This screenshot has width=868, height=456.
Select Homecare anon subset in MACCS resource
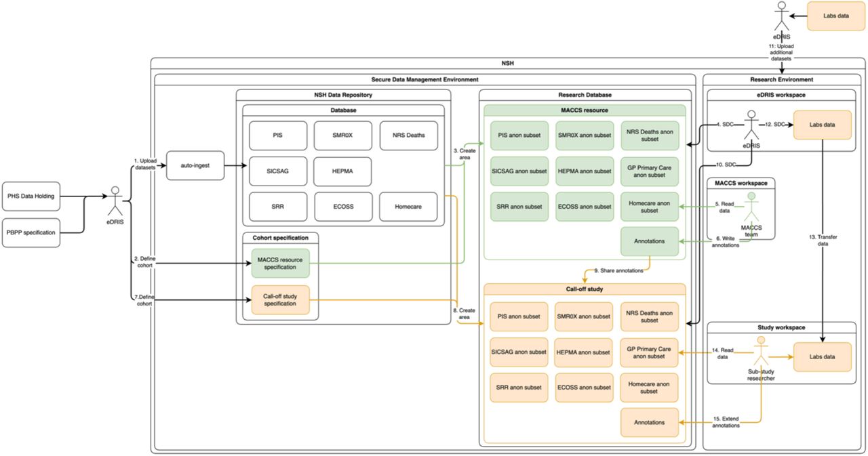coord(649,206)
